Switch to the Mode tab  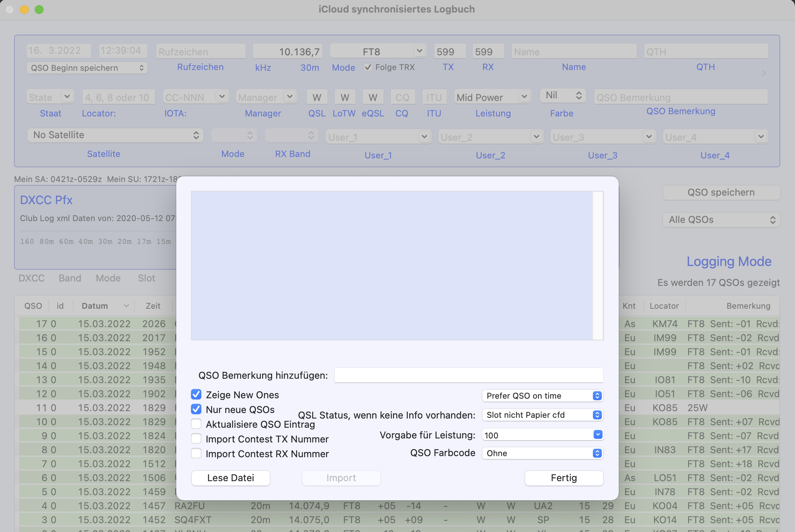pos(108,278)
